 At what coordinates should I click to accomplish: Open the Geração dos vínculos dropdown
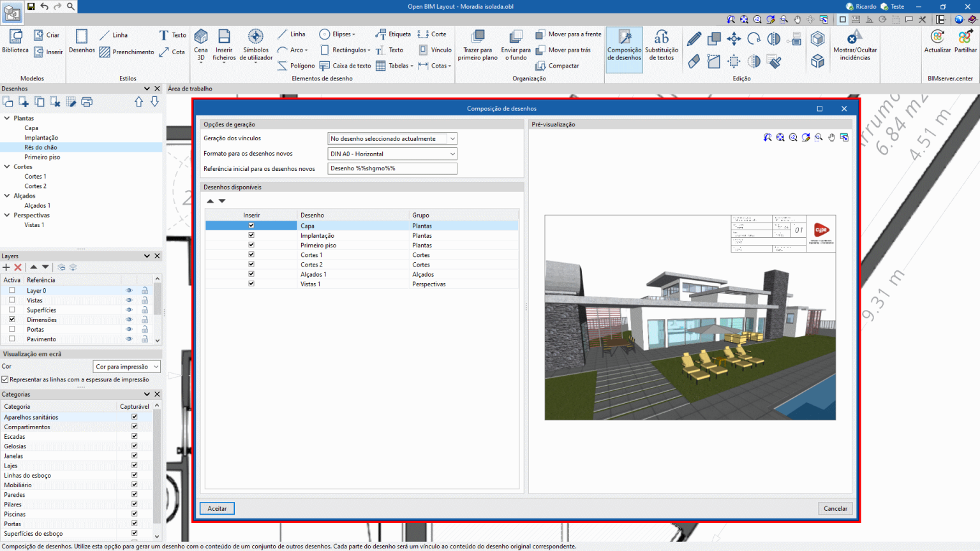(452, 138)
